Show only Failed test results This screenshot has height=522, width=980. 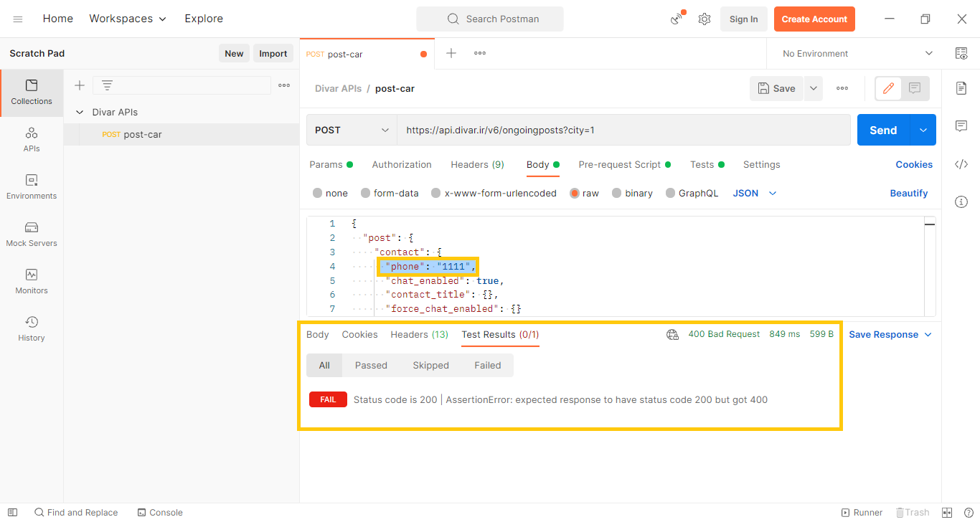487,365
